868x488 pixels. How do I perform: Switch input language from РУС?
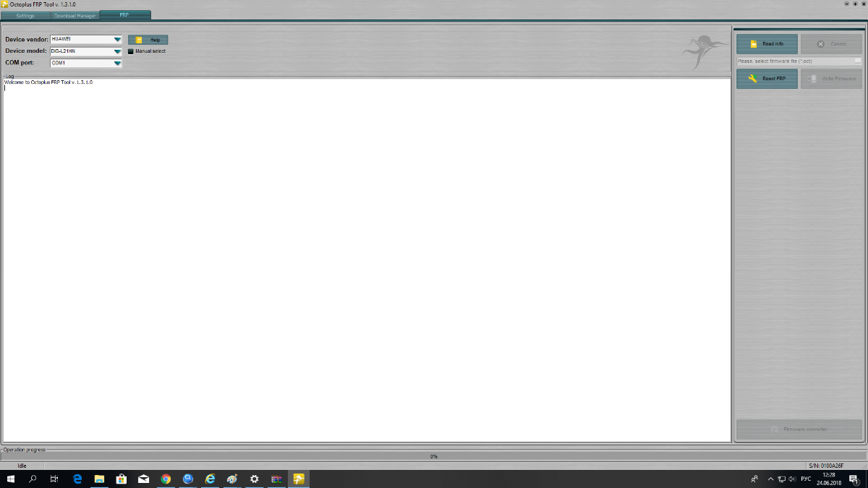click(806, 479)
